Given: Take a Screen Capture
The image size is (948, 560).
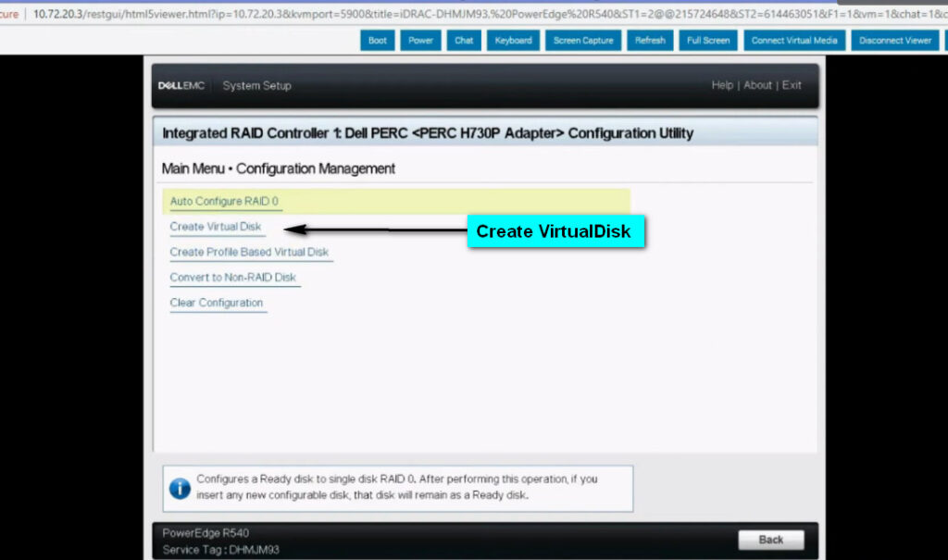Looking at the screenshot, I should pyautogui.click(x=583, y=41).
